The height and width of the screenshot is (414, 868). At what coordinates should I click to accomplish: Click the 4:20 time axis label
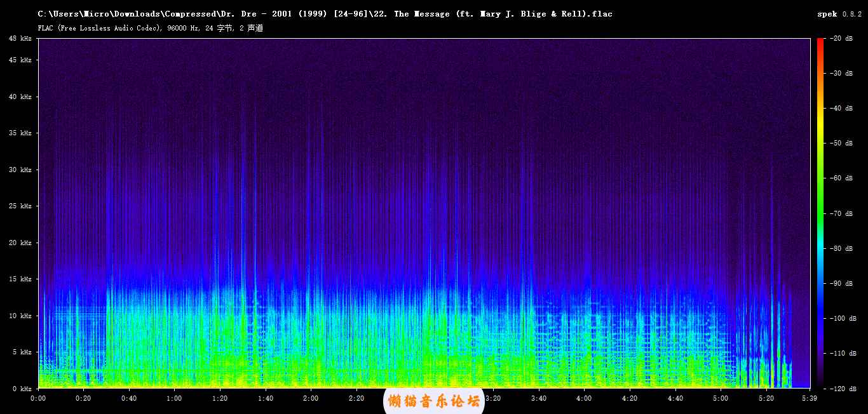pyautogui.click(x=630, y=399)
